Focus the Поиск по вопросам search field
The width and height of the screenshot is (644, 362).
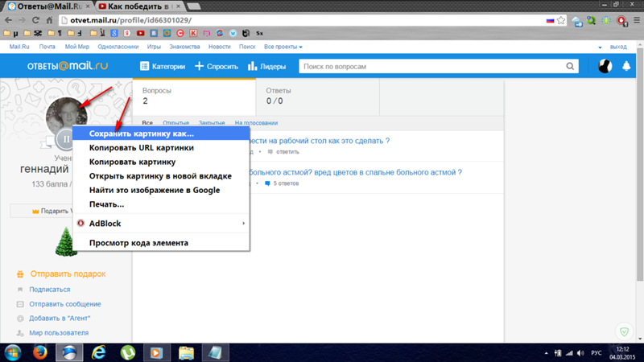coord(432,67)
